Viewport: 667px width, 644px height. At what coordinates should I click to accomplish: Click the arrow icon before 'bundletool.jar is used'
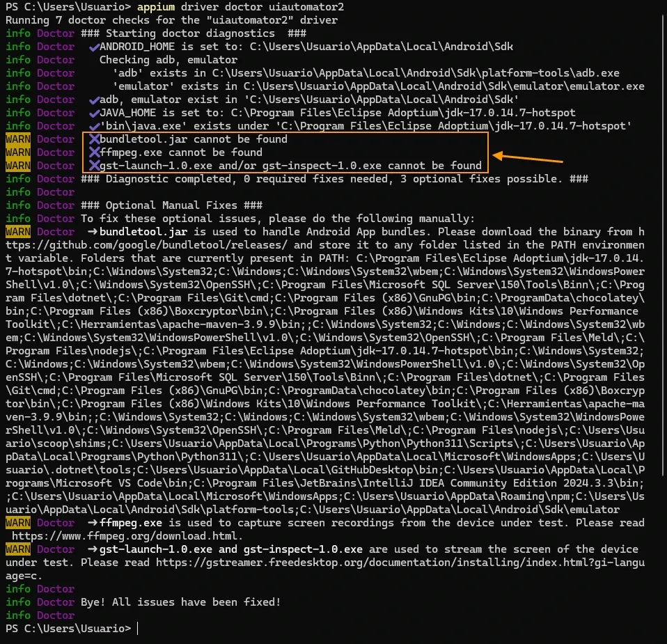93,232
